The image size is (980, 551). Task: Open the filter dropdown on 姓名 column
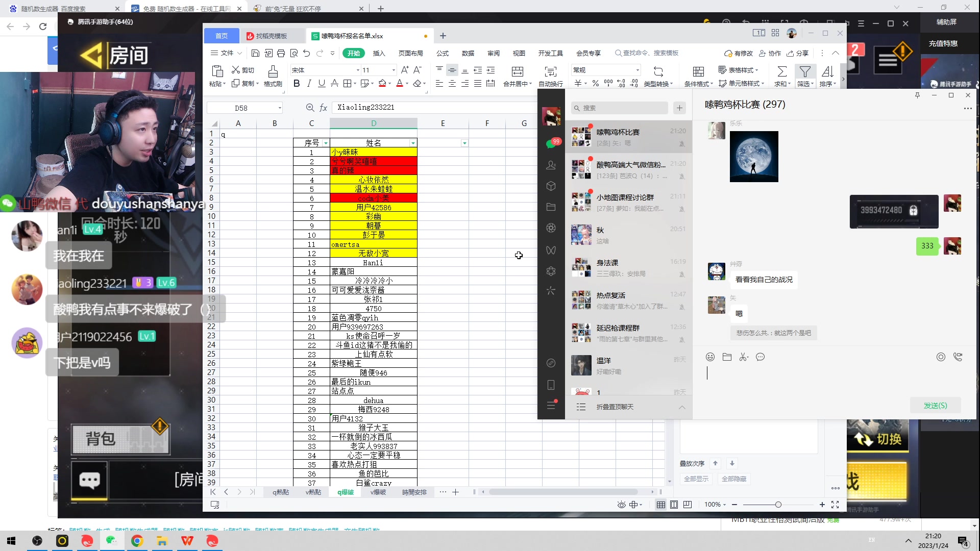pyautogui.click(x=413, y=143)
